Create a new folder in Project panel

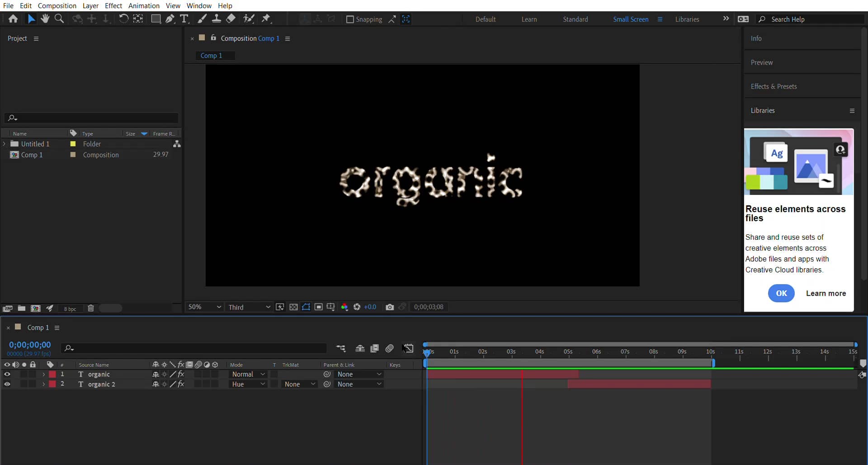coord(21,308)
